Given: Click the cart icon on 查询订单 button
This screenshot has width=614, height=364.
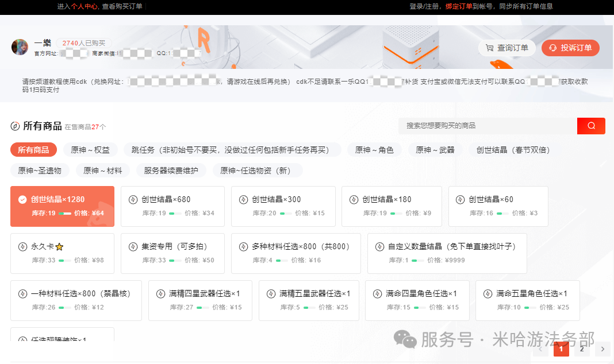Looking at the screenshot, I should coord(490,48).
